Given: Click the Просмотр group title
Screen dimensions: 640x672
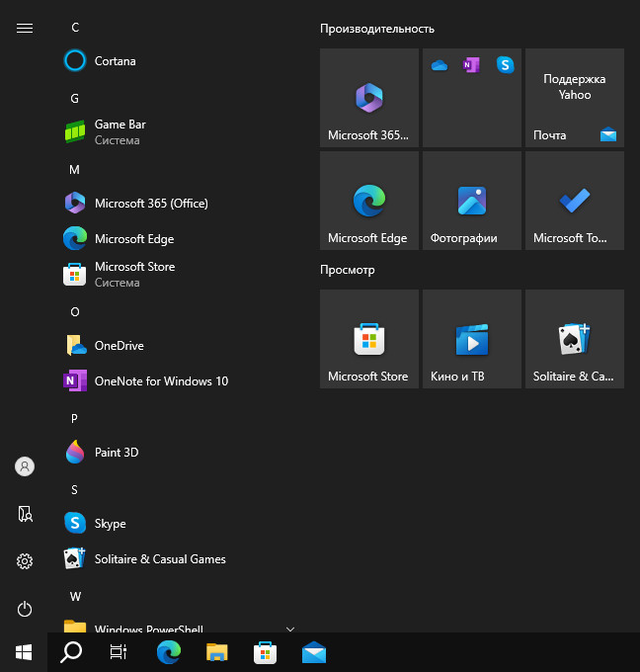Looking at the screenshot, I should point(348,270).
